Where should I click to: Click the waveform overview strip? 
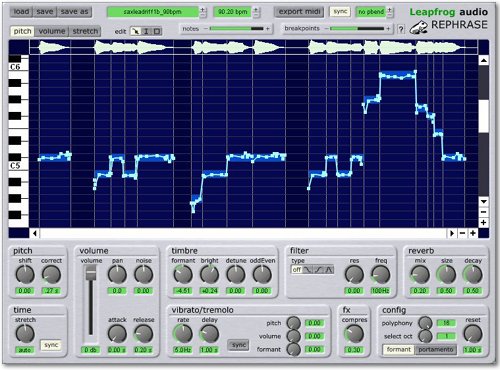pyautogui.click(x=253, y=47)
